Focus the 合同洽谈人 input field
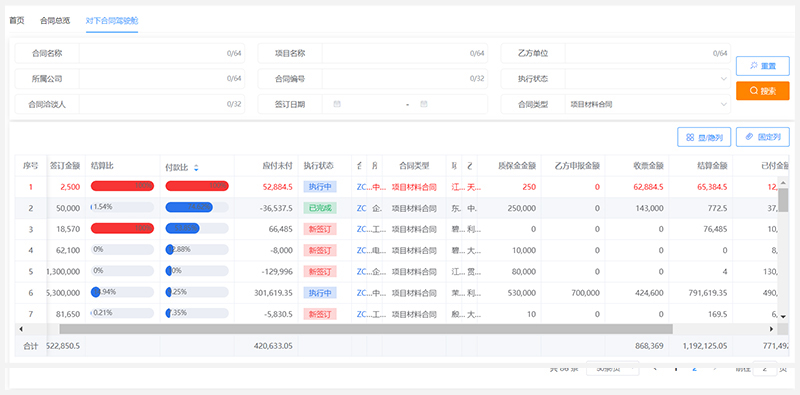800x395 pixels. (162, 104)
